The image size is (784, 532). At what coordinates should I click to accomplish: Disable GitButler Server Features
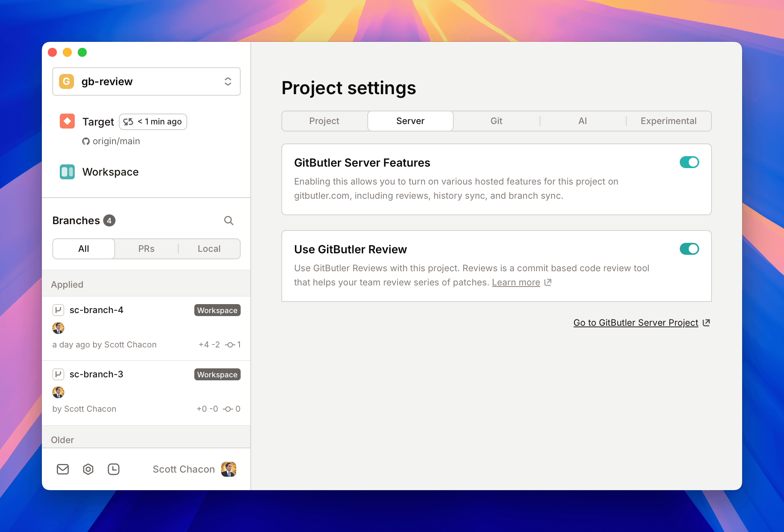click(689, 162)
